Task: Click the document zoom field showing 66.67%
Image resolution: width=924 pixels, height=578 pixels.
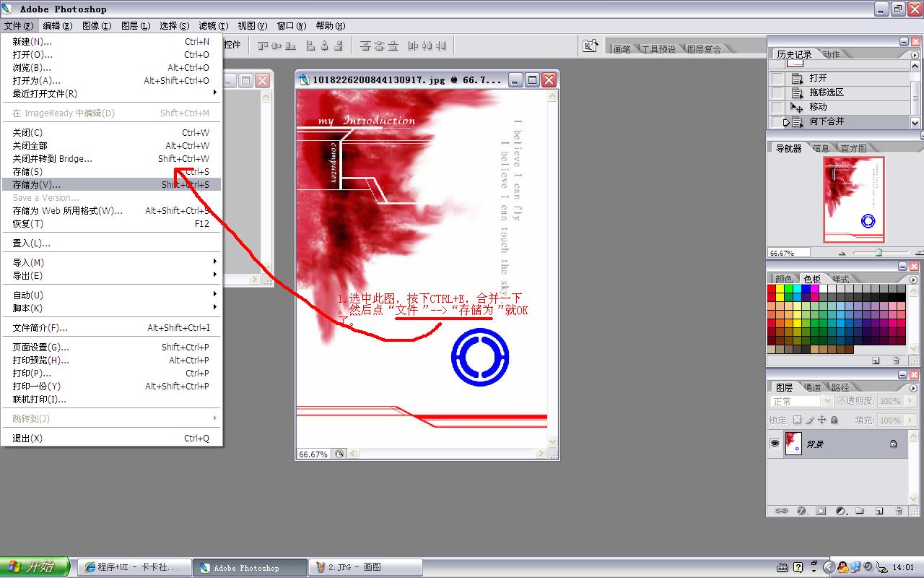Action: pyautogui.click(x=313, y=454)
